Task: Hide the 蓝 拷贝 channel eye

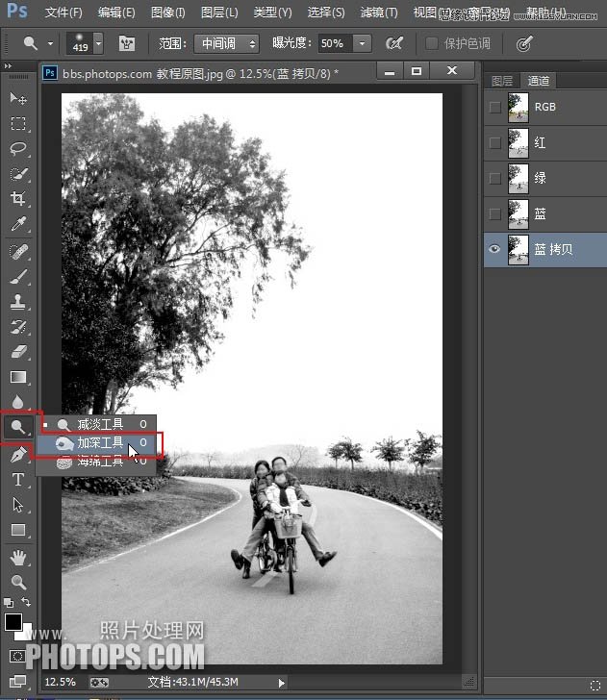Action: (494, 249)
